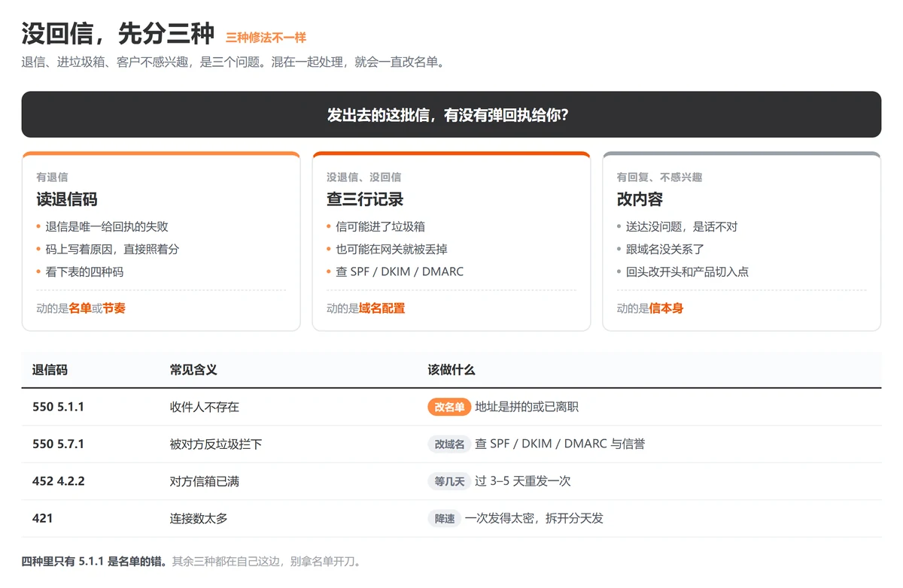This screenshot has width=903, height=588.
Task: Click bullet 码上写着原因，直接照着分
Action: pyautogui.click(x=112, y=249)
